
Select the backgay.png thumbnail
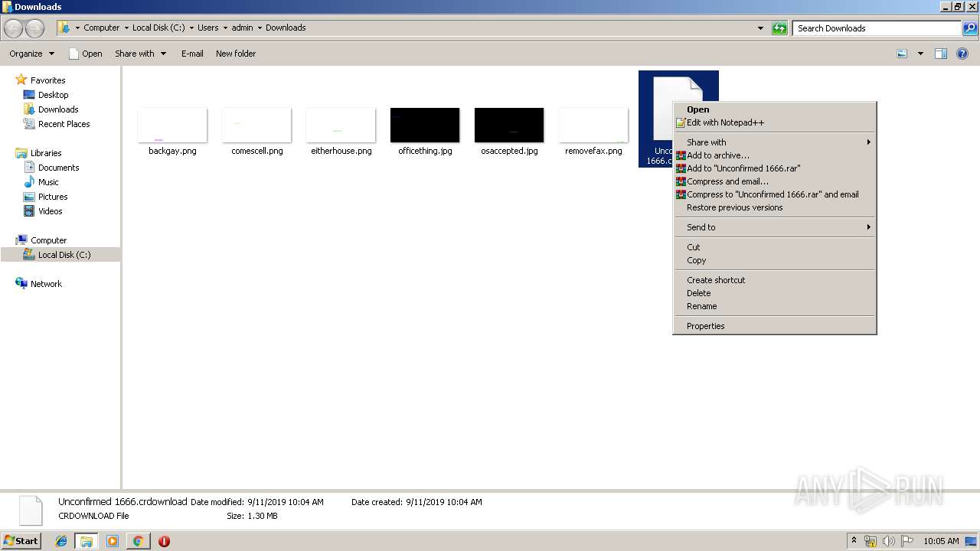[x=172, y=125]
